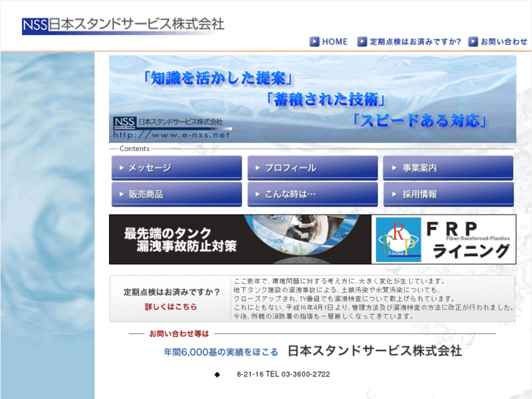This screenshot has width=532, height=399.
Task: Open the プロフィール contents button
Action: pos(312,168)
